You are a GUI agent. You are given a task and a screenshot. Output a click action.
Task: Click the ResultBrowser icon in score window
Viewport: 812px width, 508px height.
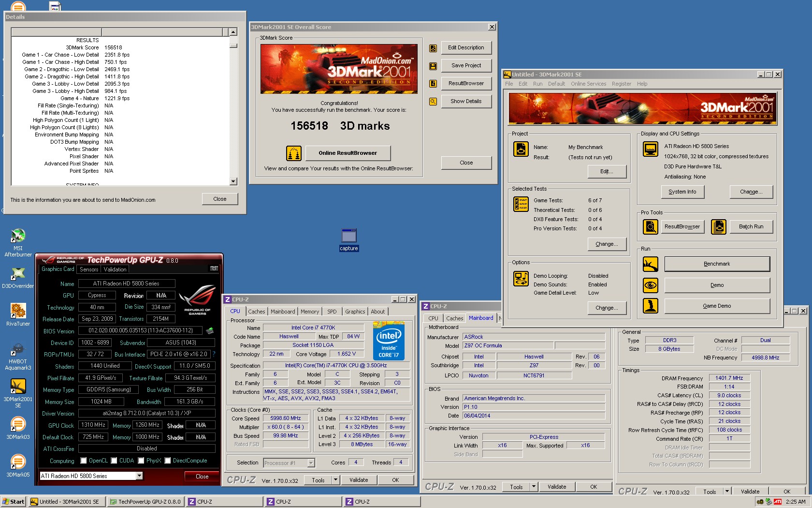(x=433, y=84)
